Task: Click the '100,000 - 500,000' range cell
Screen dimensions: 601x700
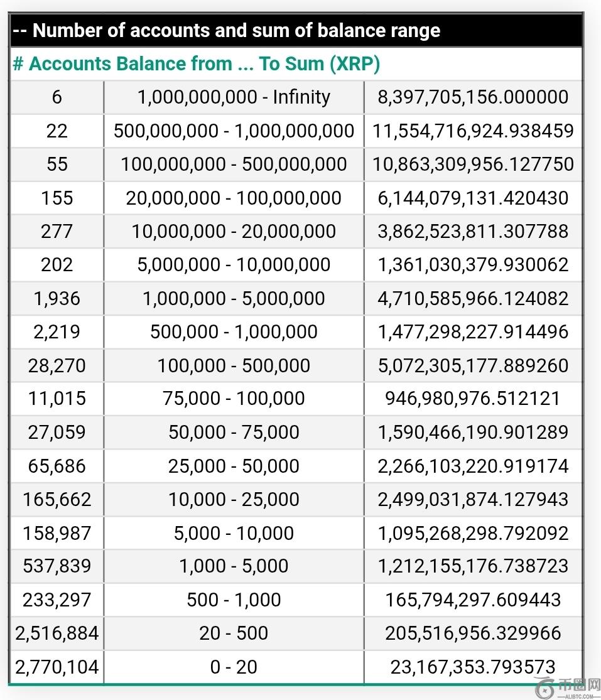Action: pos(234,365)
